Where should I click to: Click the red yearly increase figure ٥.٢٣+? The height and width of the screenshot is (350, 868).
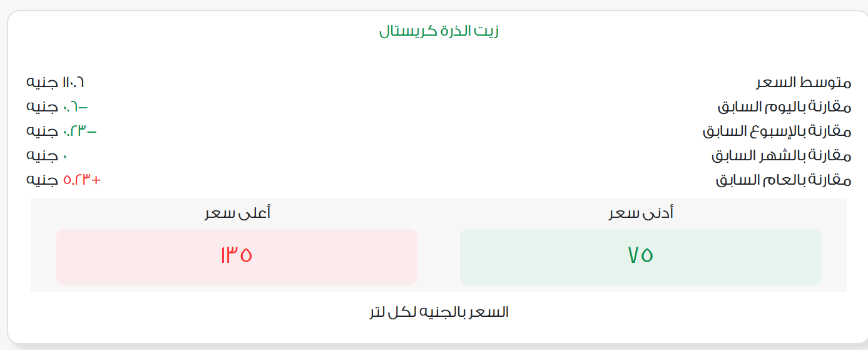coord(82,180)
